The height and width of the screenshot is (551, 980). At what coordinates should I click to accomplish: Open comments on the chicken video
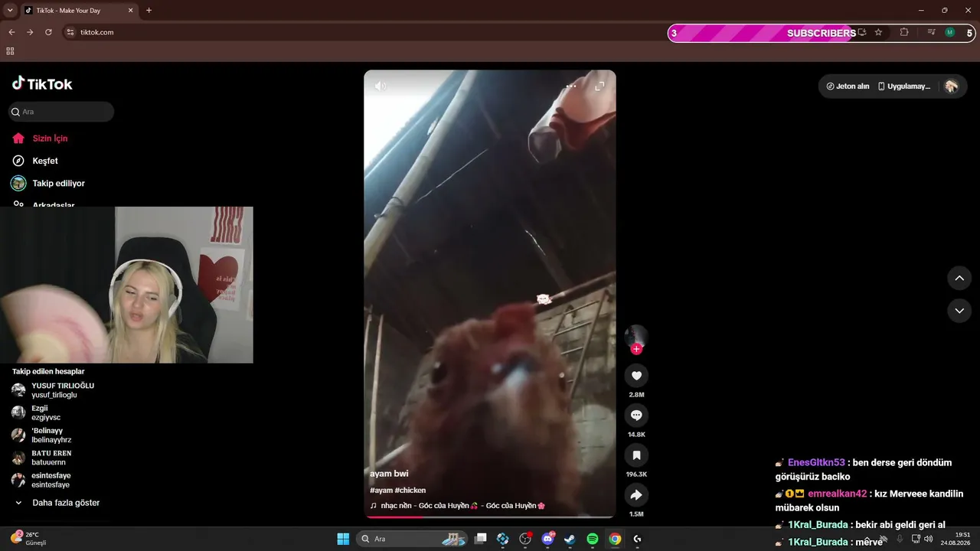point(636,416)
